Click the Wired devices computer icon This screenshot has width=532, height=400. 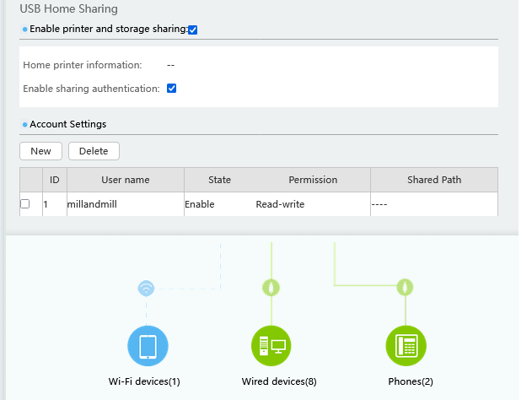pyautogui.click(x=271, y=346)
